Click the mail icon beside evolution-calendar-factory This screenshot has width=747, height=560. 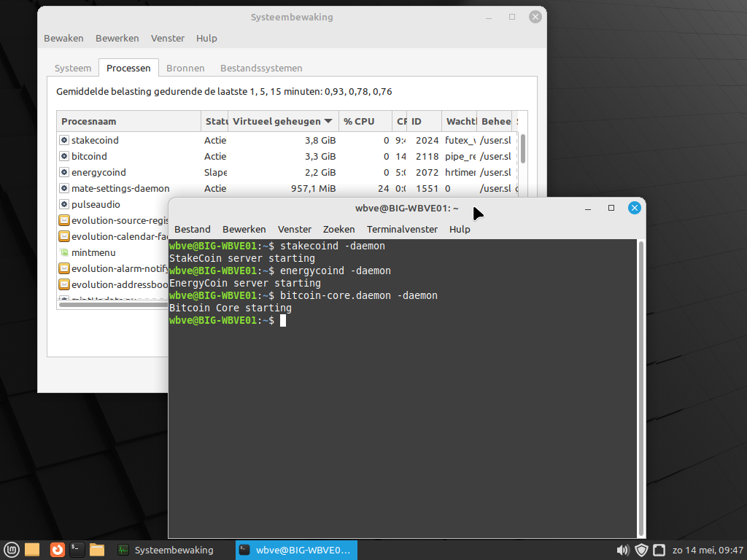pos(64,236)
